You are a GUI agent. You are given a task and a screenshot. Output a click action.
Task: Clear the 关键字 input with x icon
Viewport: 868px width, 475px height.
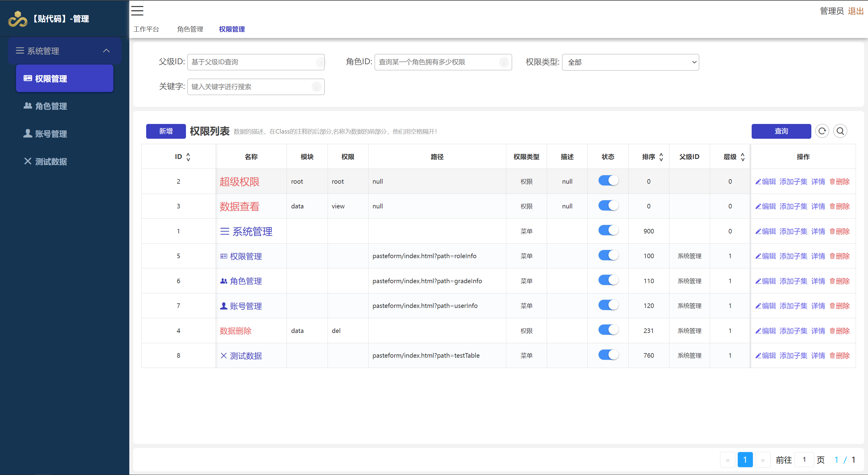click(x=316, y=87)
